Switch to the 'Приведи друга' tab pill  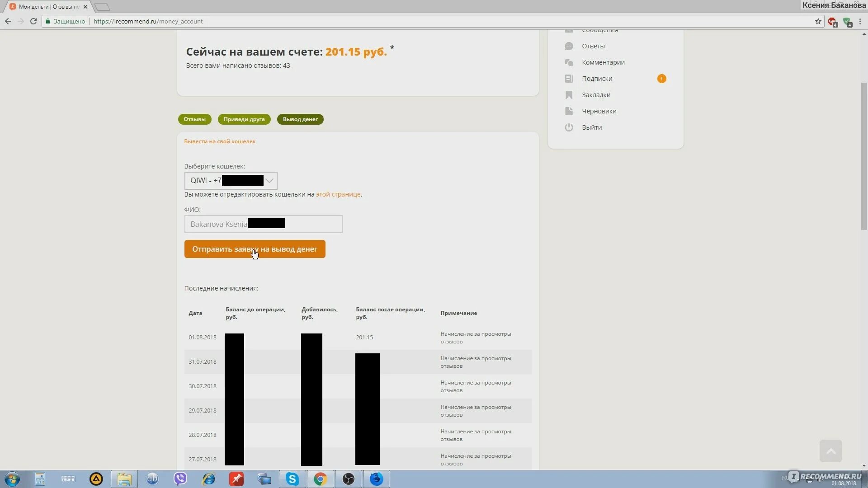click(x=244, y=119)
